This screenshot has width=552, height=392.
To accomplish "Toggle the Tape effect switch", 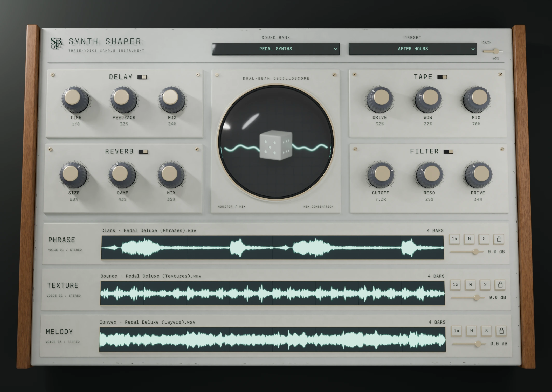I will coord(442,77).
